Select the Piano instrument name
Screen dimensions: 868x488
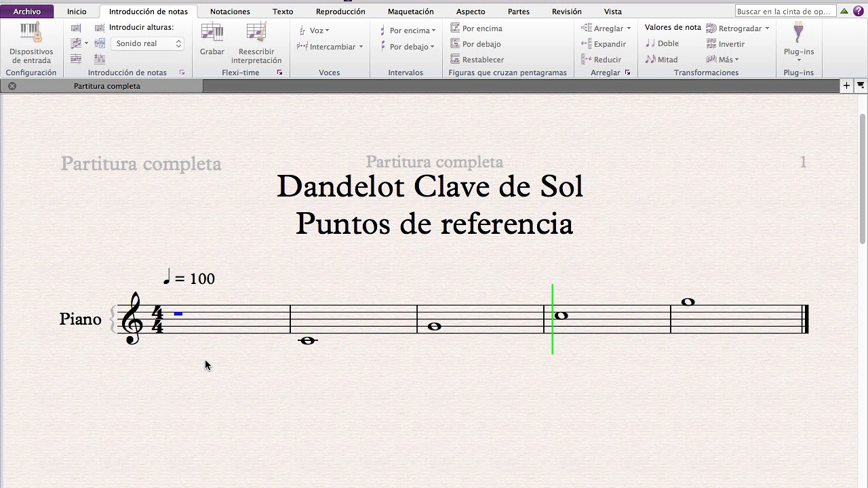pyautogui.click(x=80, y=319)
